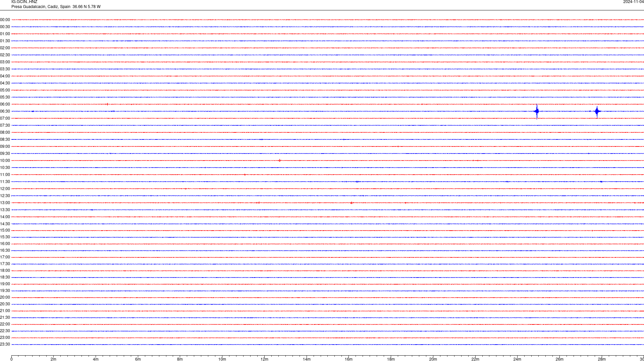Select the 07:00 time label
Image resolution: width=644 pixels, height=362 pixels.
(x=5, y=118)
